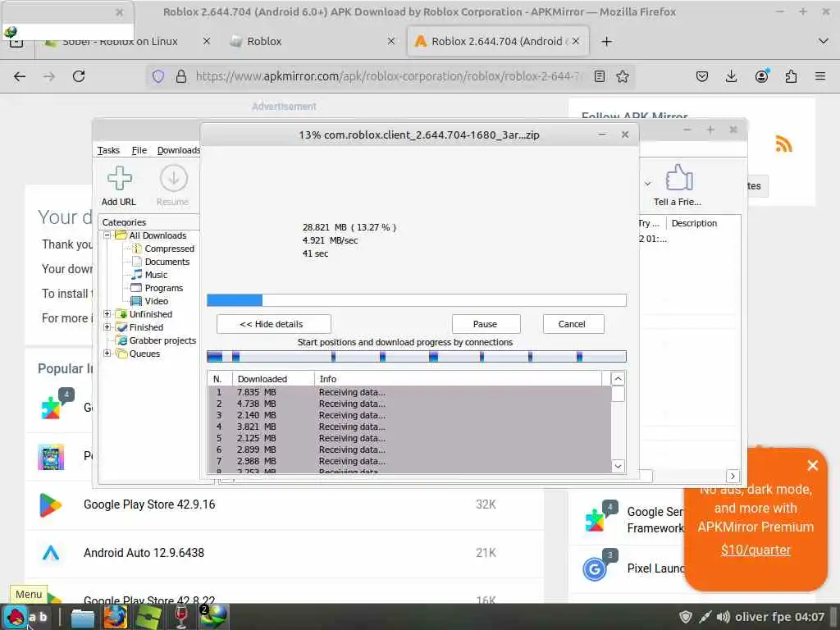Image resolution: width=840 pixels, height=630 pixels.
Task: Open the Firefox Pocket save icon
Action: tap(702, 76)
